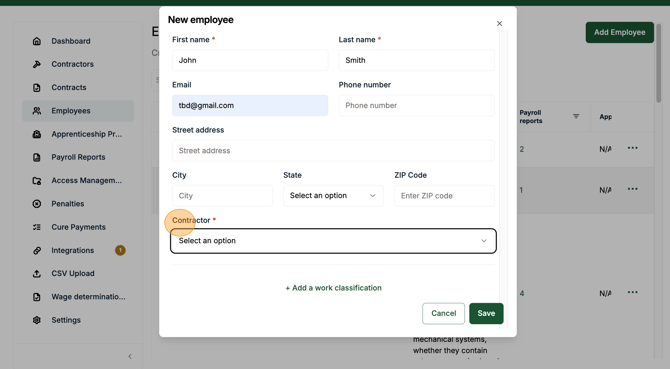
Task: Click the Email field
Action: pos(250,105)
